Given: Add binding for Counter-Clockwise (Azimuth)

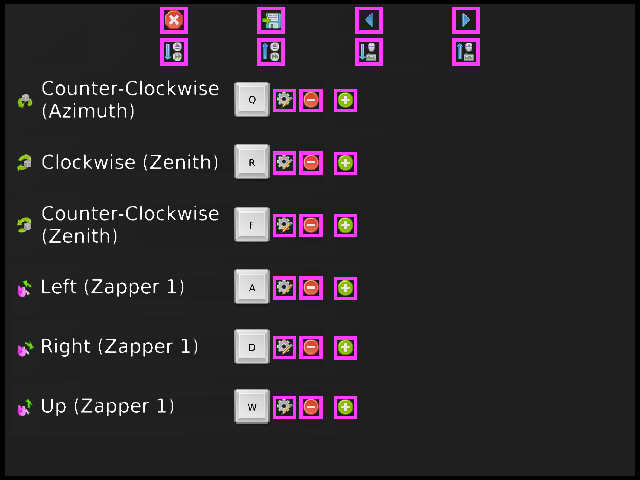Looking at the screenshot, I should 345,100.
